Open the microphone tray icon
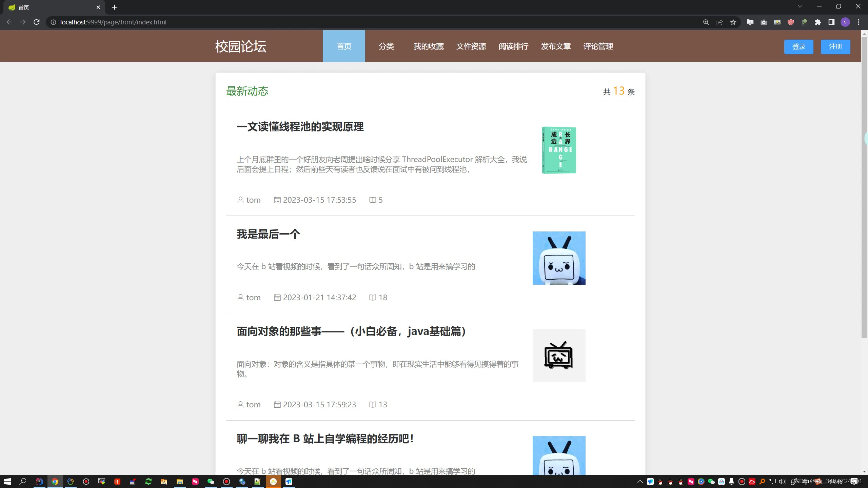The height and width of the screenshot is (488, 868). click(731, 481)
